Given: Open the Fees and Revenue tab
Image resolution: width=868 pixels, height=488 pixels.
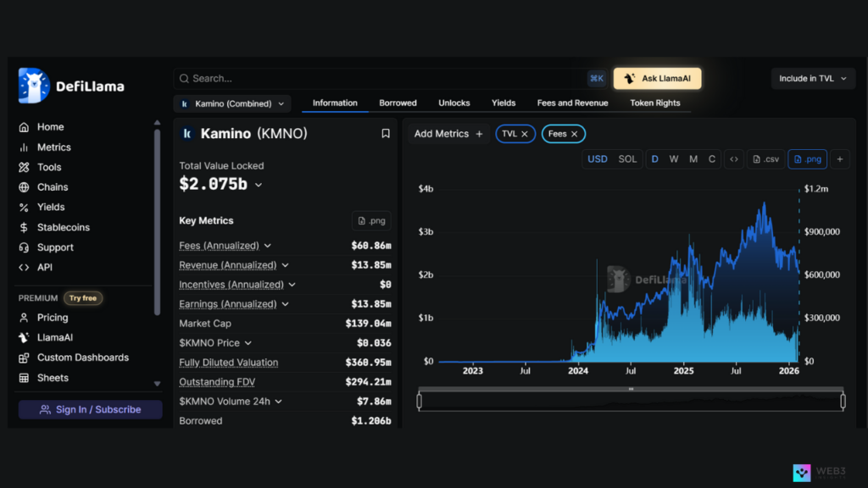Looking at the screenshot, I should pos(572,103).
